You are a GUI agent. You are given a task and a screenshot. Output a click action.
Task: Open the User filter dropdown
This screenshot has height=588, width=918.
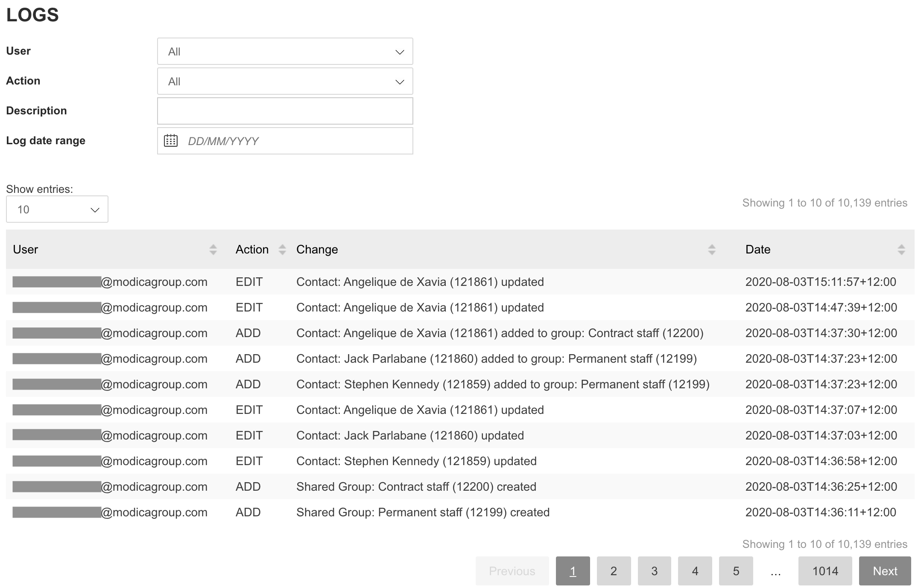(285, 52)
